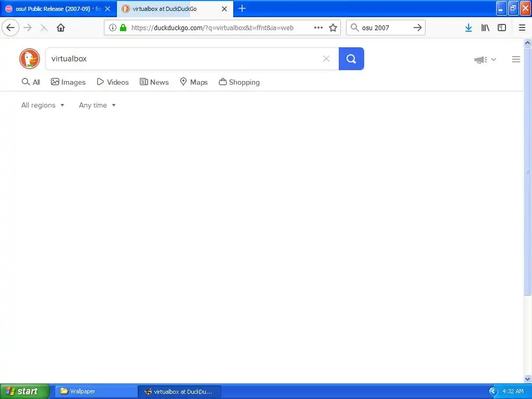Viewport: 532px width, 399px height.
Task: Open the DuckDuckGo side menu
Action: [x=516, y=59]
